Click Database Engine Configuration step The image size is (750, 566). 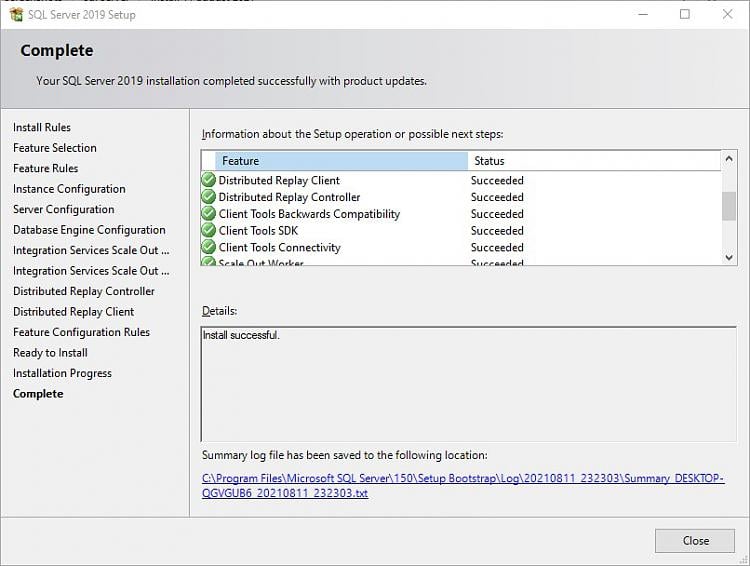coord(89,230)
